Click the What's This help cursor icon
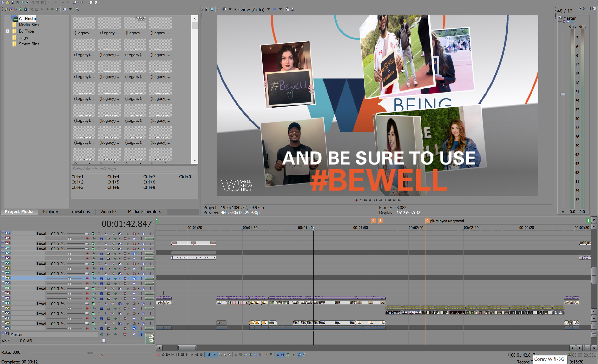This screenshot has width=598, height=364. (x=82, y=2)
